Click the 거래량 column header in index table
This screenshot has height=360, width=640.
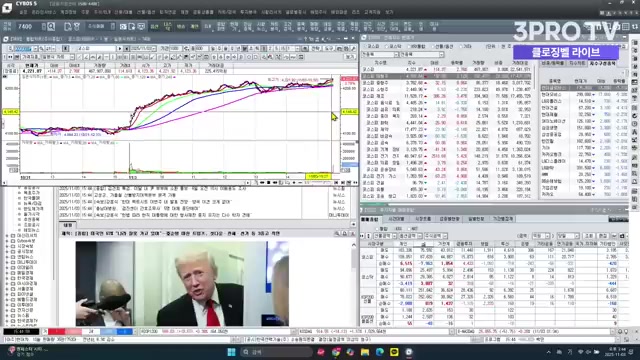click(478, 63)
